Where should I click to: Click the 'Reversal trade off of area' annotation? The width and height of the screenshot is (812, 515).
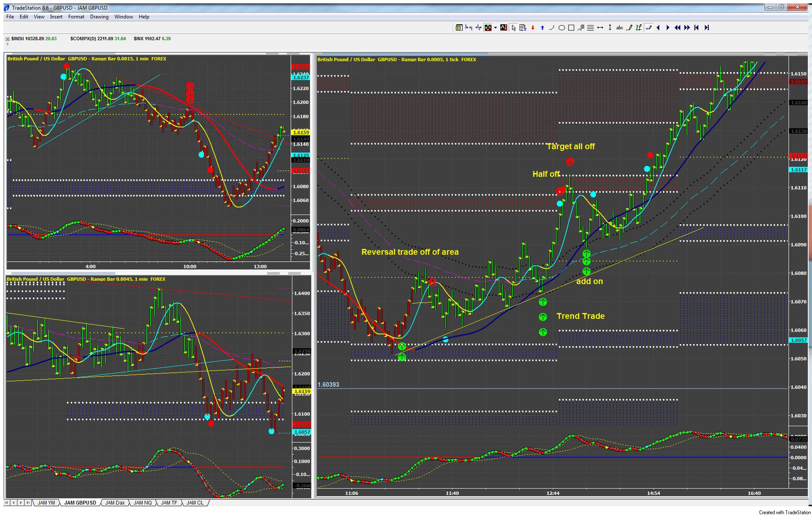click(410, 252)
